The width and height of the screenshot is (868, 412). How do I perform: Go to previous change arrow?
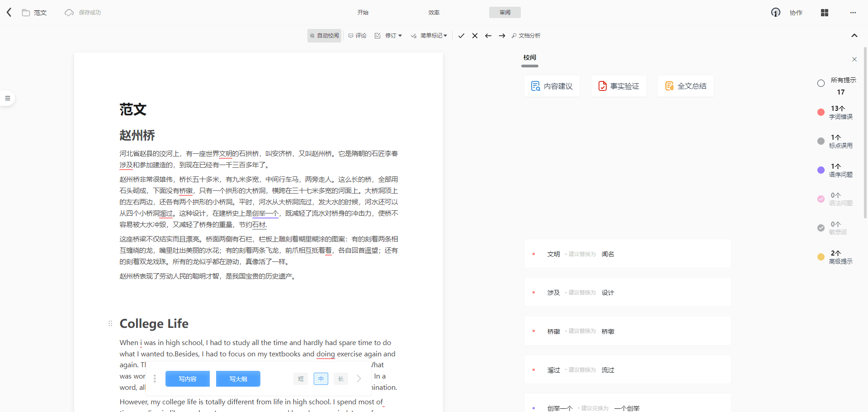click(x=488, y=36)
